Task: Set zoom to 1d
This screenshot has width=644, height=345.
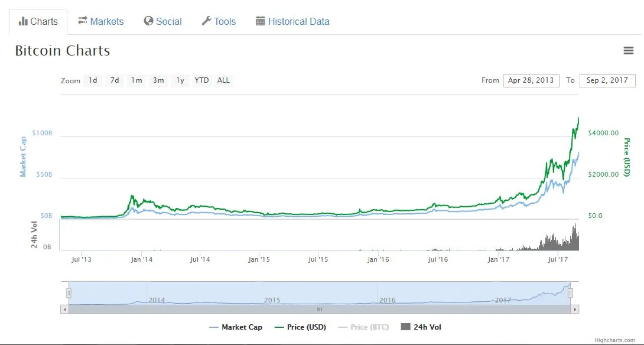Action: (93, 80)
